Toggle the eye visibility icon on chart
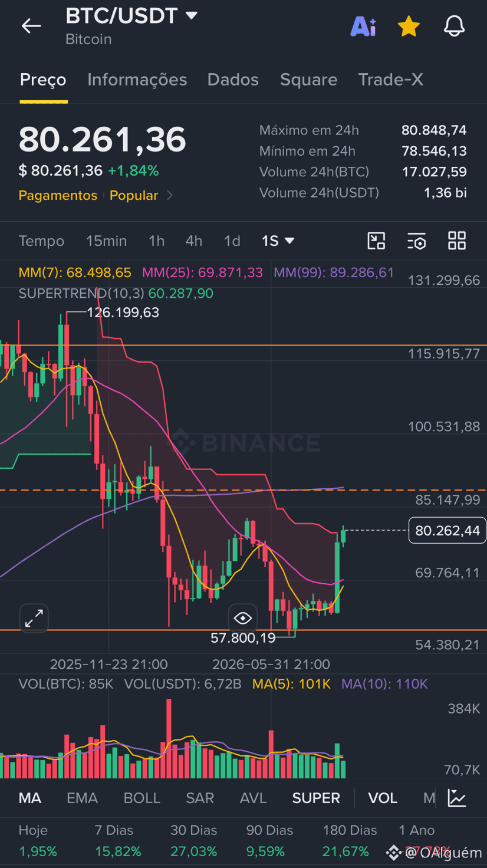487x868 pixels. (243, 618)
